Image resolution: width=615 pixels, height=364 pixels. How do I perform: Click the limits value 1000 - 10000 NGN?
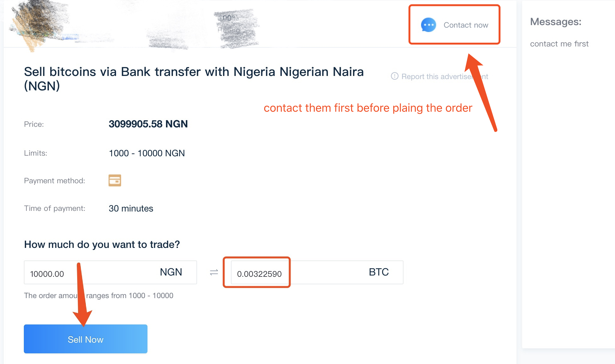click(147, 153)
